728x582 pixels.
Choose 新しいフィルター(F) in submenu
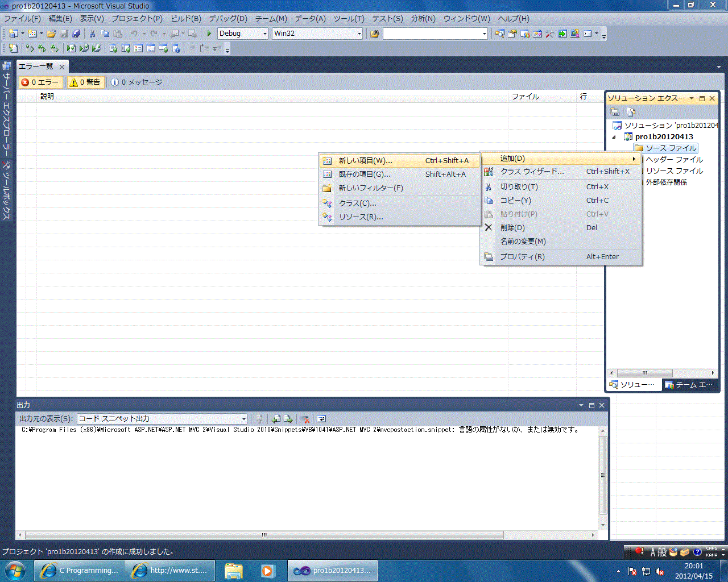(399, 188)
